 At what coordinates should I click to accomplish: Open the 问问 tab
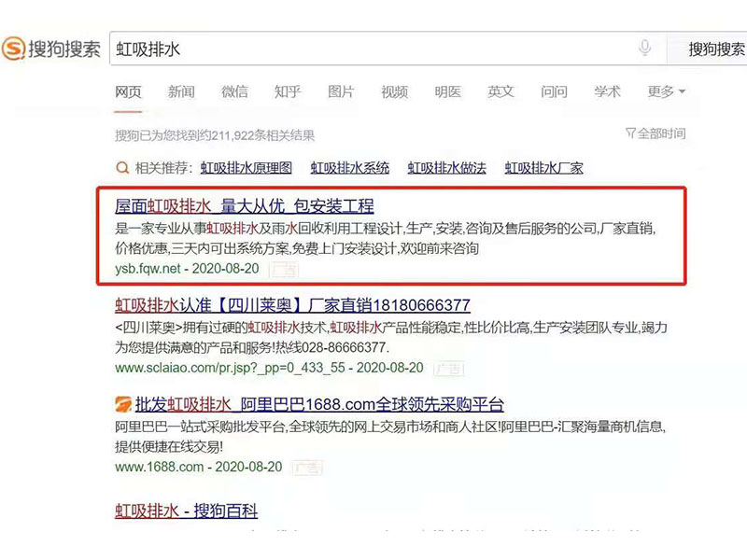[554, 91]
